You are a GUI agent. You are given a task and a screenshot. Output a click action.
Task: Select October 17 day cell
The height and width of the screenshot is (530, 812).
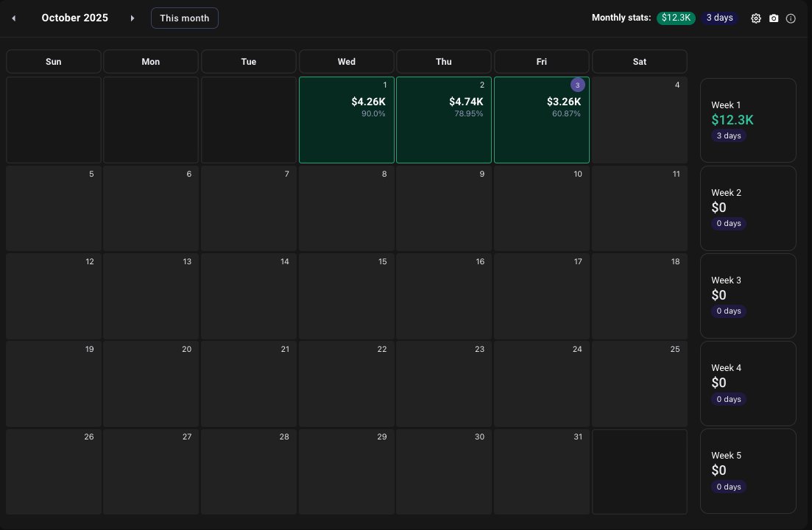[x=542, y=296]
